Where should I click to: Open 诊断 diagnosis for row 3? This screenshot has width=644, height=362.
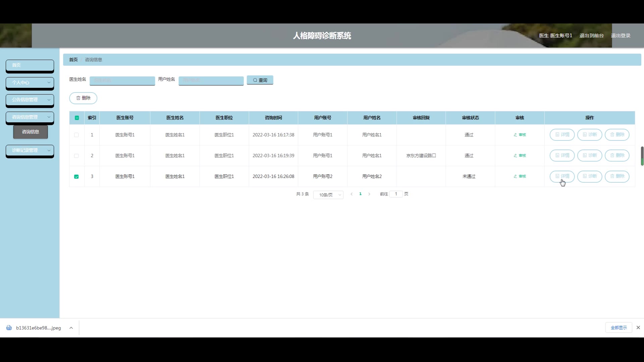click(589, 176)
